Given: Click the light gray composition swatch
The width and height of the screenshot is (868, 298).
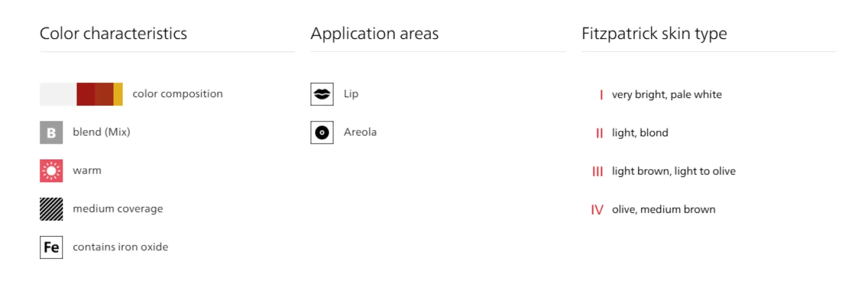Looking at the screenshot, I should (58, 94).
